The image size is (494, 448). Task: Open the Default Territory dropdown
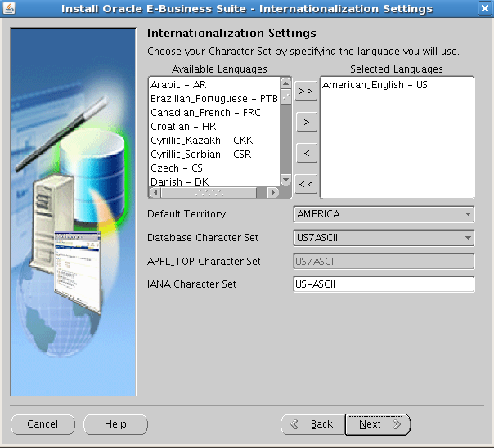click(384, 214)
